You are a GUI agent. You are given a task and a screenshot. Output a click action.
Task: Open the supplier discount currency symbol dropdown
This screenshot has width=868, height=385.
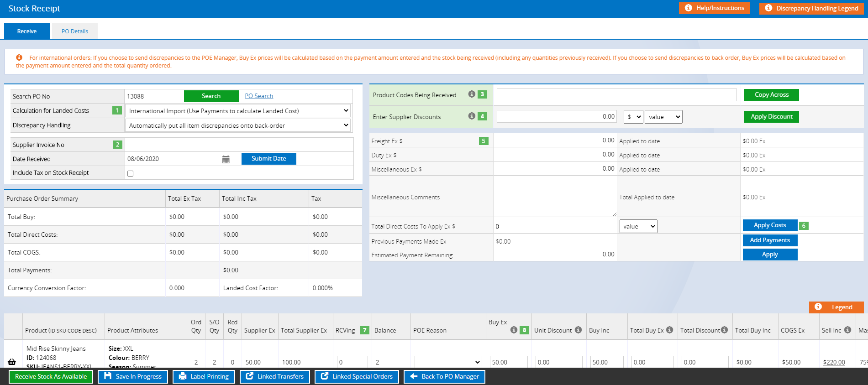pos(633,117)
